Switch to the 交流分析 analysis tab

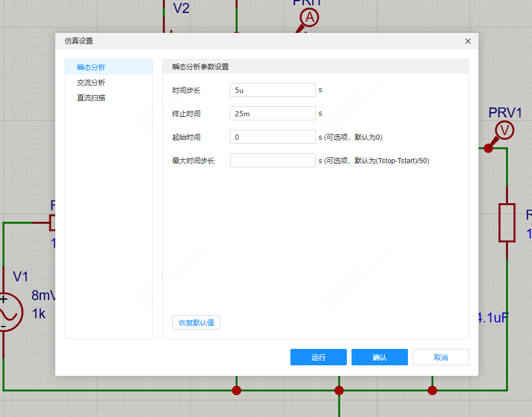92,82
